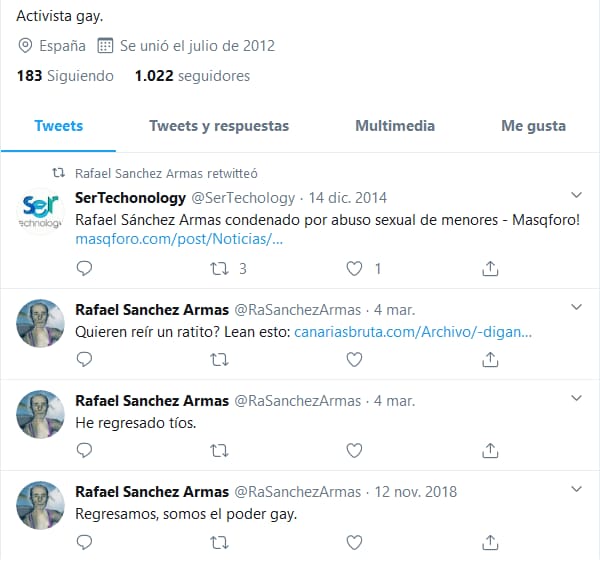
Task: Like the 'He regresado tíos' tweet
Action: (x=354, y=451)
